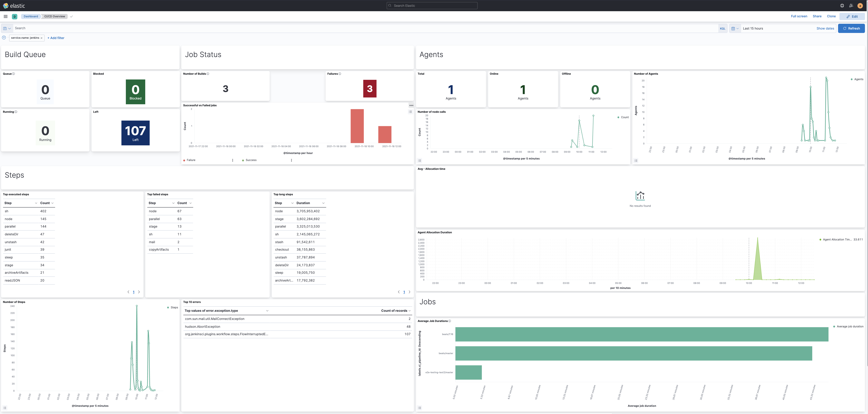
Task: Open options menu for Failure legend series
Action: click(x=232, y=160)
